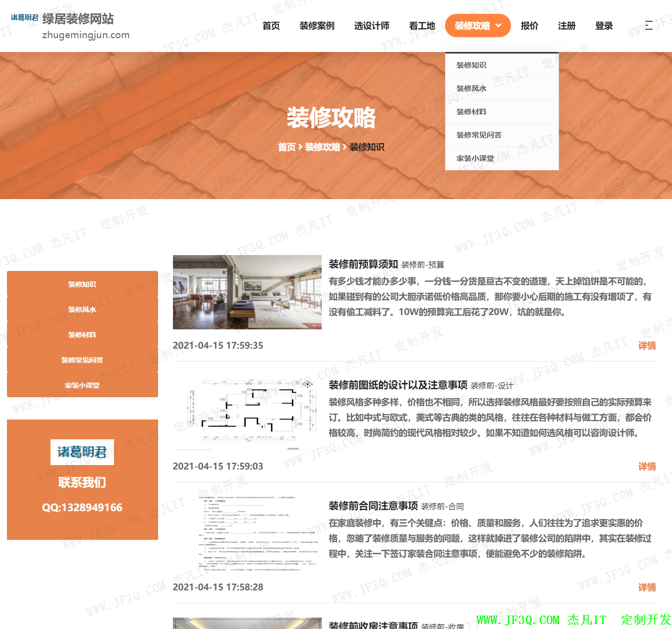Open 装修案例 in the top navigation
This screenshot has width=672, height=629.
(x=317, y=26)
